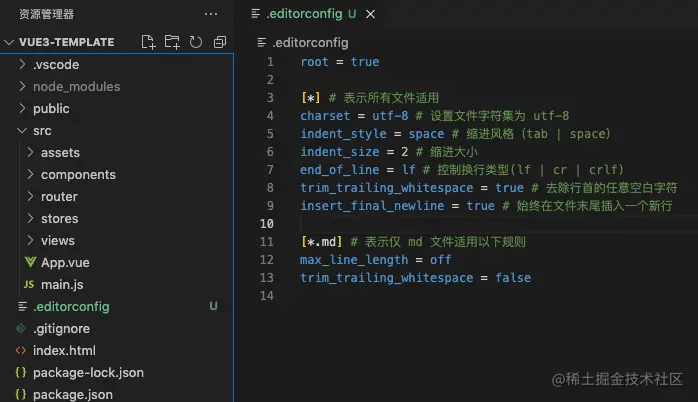Collapse all folders using the collapse icon
698x402 pixels.
(220, 42)
